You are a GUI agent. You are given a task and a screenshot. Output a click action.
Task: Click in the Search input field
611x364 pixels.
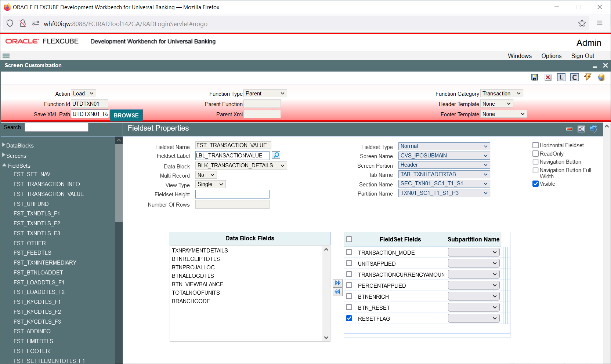(x=57, y=127)
